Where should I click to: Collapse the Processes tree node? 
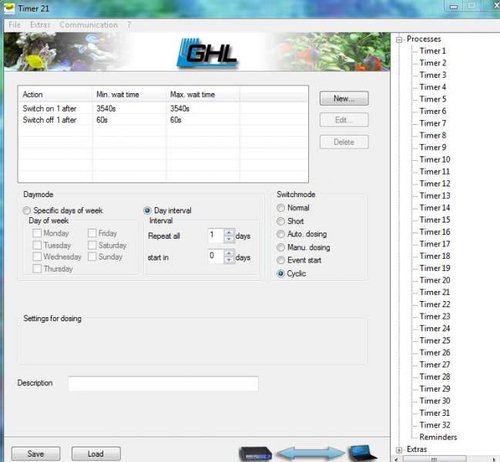(x=399, y=40)
